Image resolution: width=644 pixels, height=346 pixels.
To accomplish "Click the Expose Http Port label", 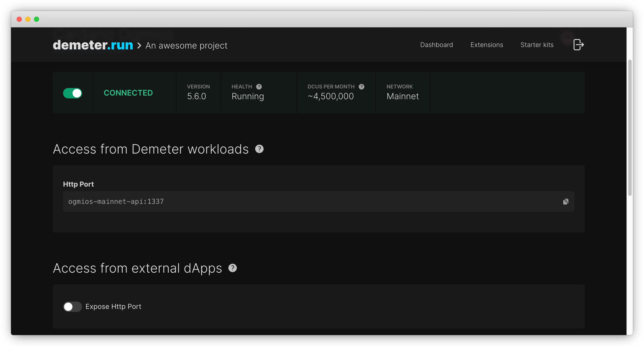I will point(113,307).
